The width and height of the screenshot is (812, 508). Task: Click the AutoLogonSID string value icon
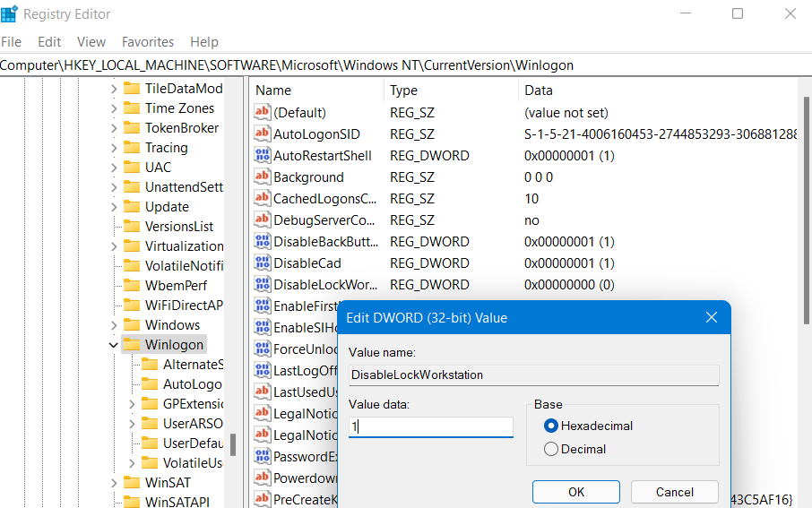263,134
